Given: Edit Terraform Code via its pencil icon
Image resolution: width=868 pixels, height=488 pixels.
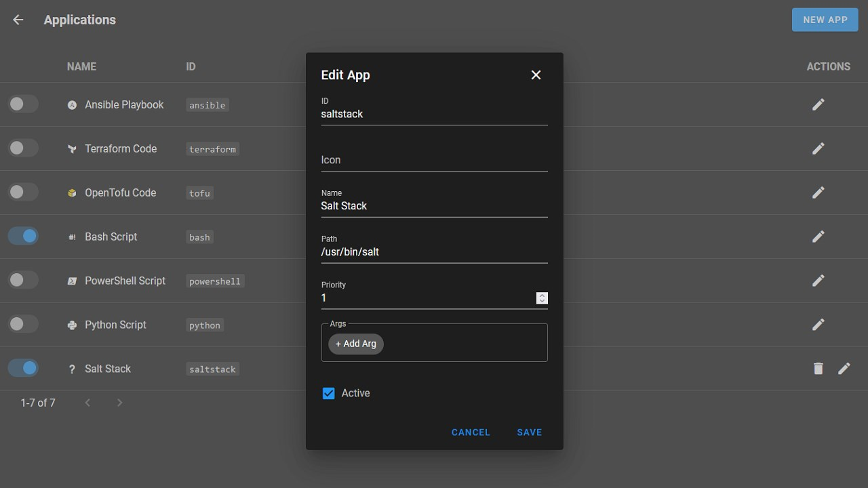Looking at the screenshot, I should [x=818, y=148].
